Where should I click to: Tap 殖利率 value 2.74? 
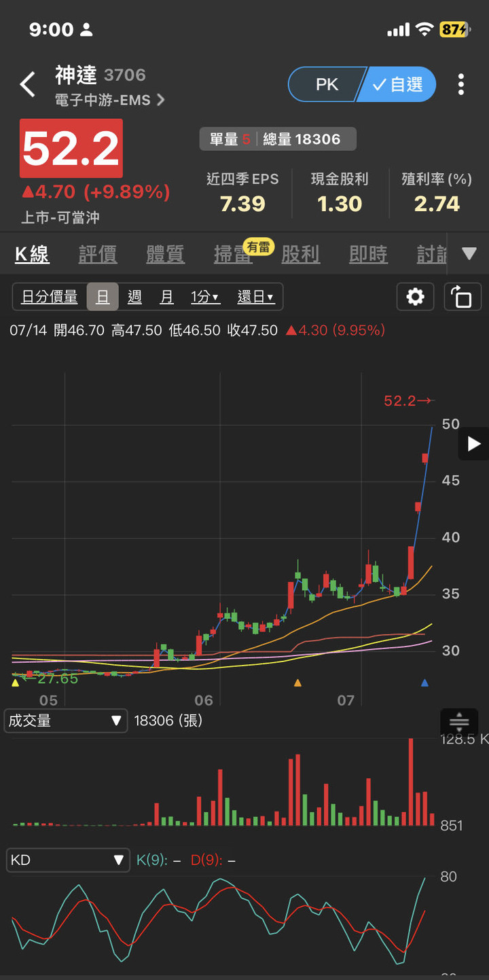click(x=437, y=204)
